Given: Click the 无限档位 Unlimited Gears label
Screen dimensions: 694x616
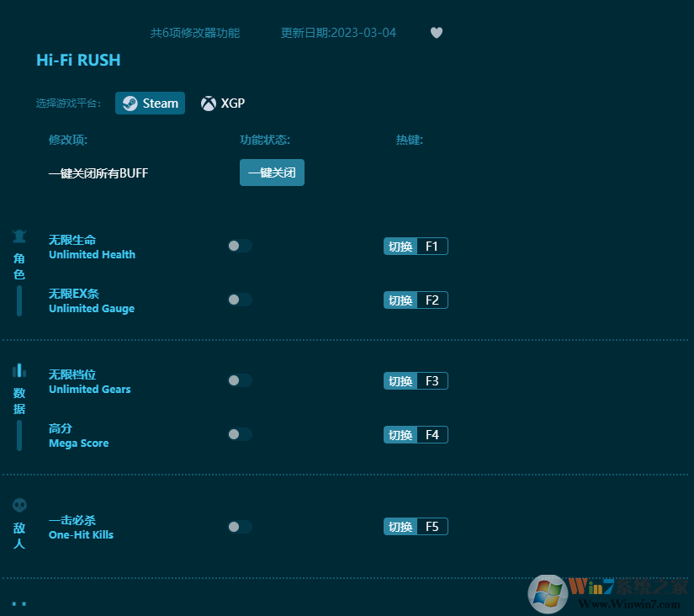Looking at the screenshot, I should 90,382.
